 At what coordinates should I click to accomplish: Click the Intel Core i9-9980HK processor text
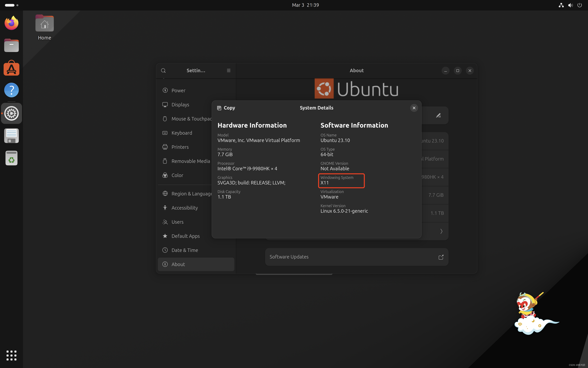pos(247,169)
